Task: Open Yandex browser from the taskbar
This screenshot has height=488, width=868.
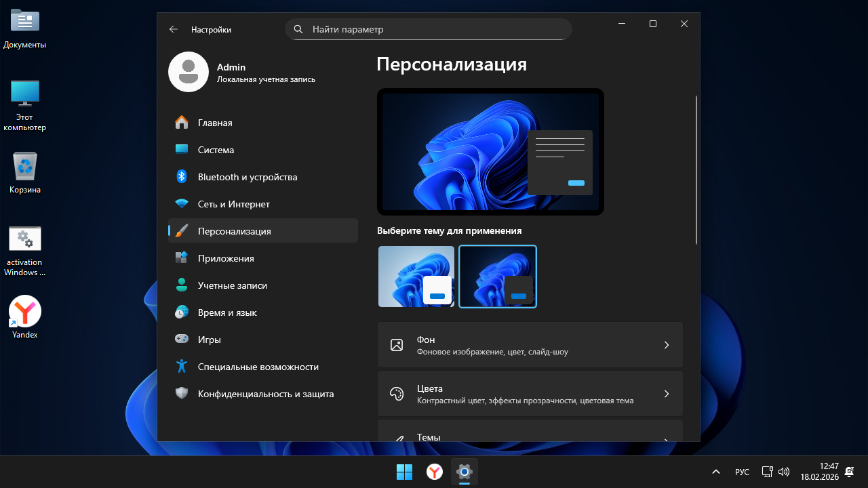Action: click(x=434, y=472)
